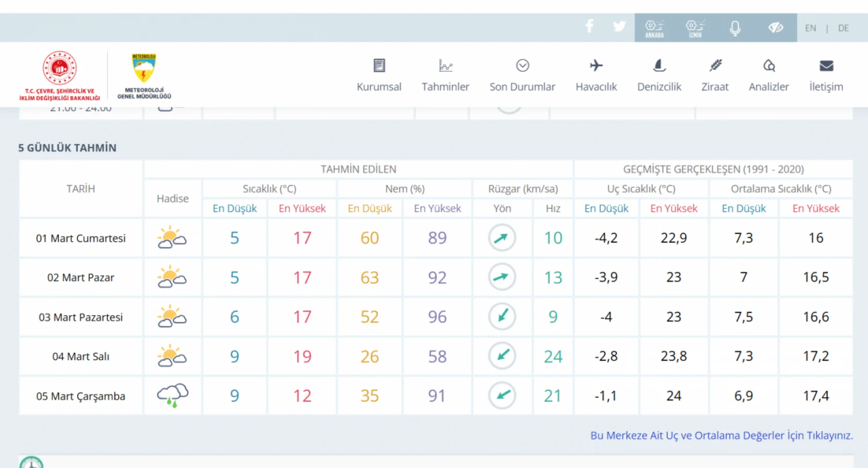Open the Ziraat menu
The width and height of the screenshot is (868, 468).
[x=715, y=75]
